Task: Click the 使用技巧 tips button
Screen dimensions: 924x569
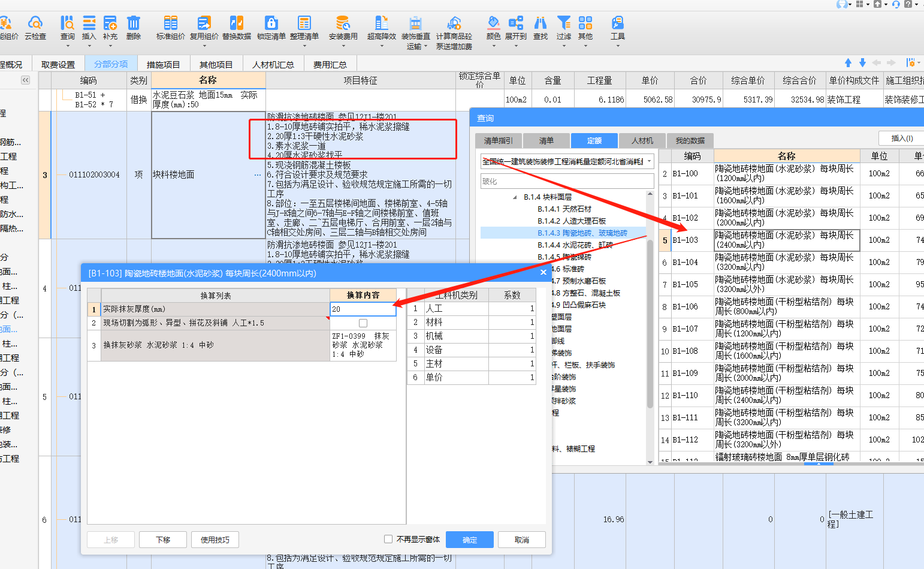Action: tap(215, 540)
